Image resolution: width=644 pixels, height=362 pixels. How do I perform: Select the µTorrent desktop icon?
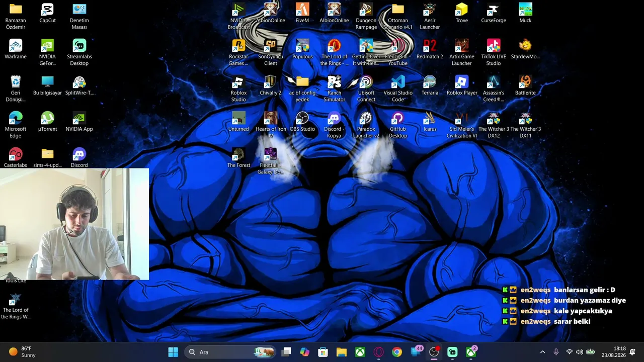[47, 122]
